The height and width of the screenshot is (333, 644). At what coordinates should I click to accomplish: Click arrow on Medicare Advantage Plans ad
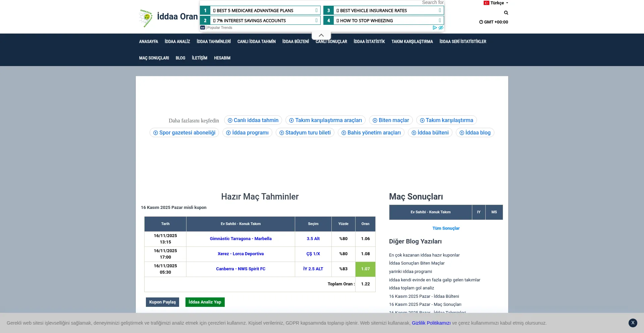(x=316, y=10)
